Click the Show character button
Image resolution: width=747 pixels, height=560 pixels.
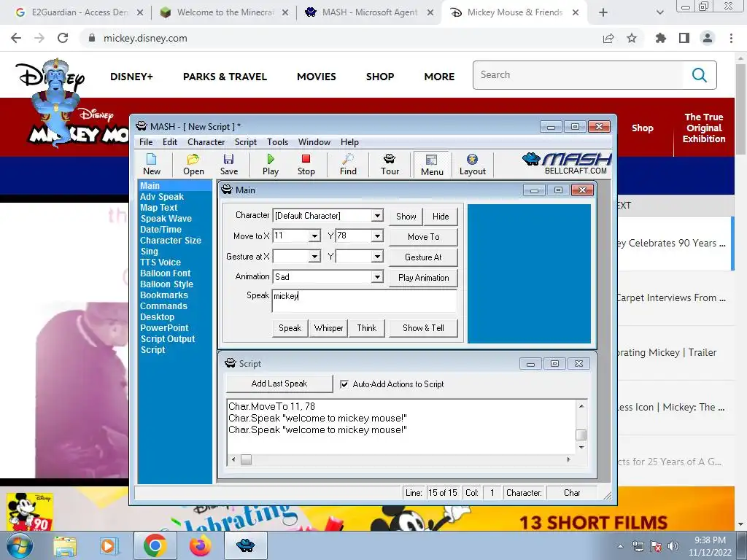[406, 216]
